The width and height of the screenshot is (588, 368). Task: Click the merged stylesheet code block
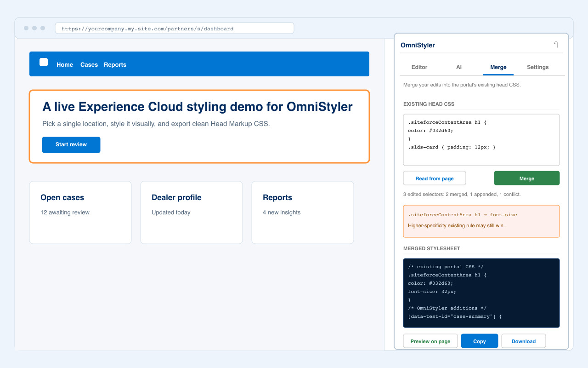click(481, 293)
